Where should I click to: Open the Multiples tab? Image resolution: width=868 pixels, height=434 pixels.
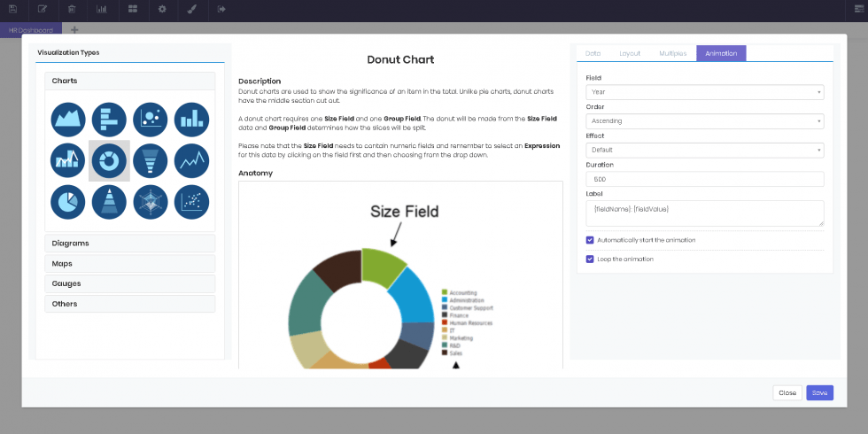(672, 54)
